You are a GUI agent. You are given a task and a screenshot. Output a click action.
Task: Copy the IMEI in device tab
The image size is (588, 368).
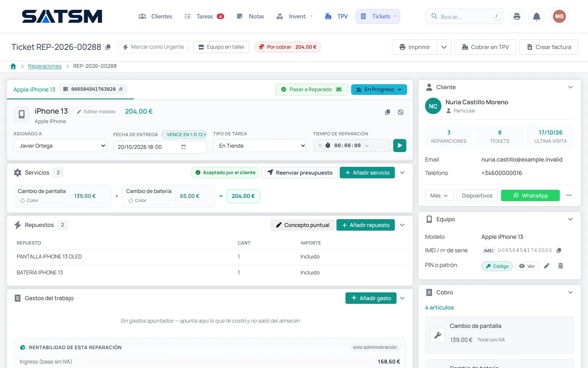pyautogui.click(x=121, y=89)
